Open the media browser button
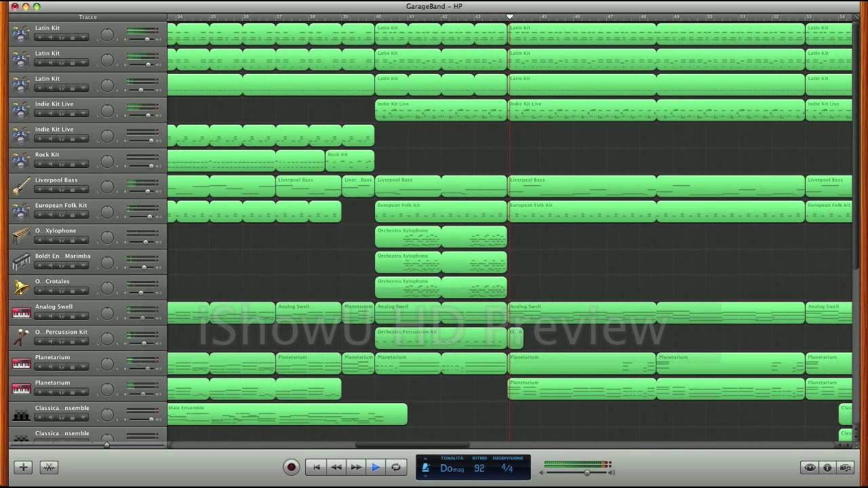Viewport: 868px width, 488px height. coord(845,468)
